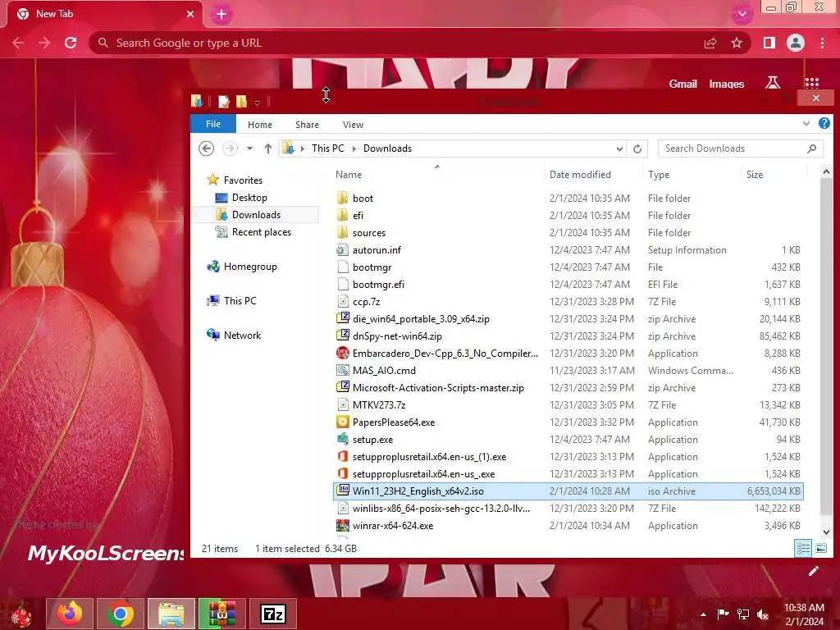The height and width of the screenshot is (630, 840).
Task: Open the View ribbon tab
Action: (x=353, y=125)
